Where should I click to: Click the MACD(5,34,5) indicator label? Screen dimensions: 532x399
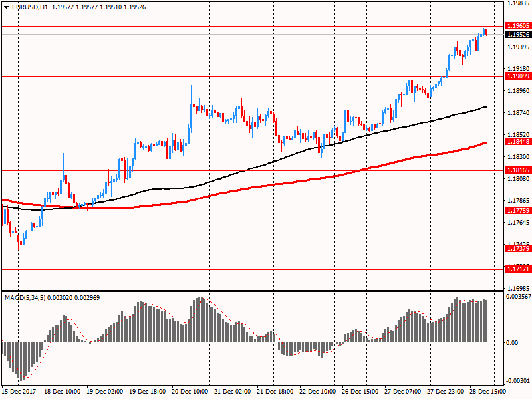[x=25, y=297]
